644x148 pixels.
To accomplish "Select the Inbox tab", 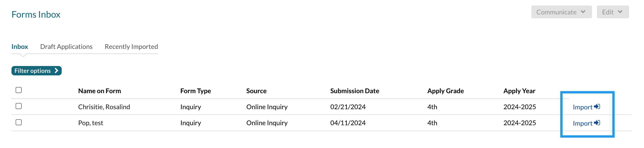I will tap(20, 47).
